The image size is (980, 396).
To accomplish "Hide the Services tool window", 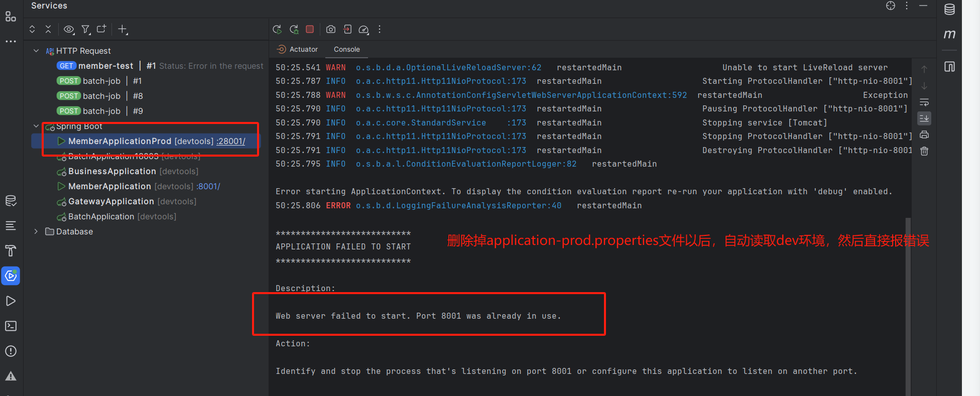I will point(923,6).
